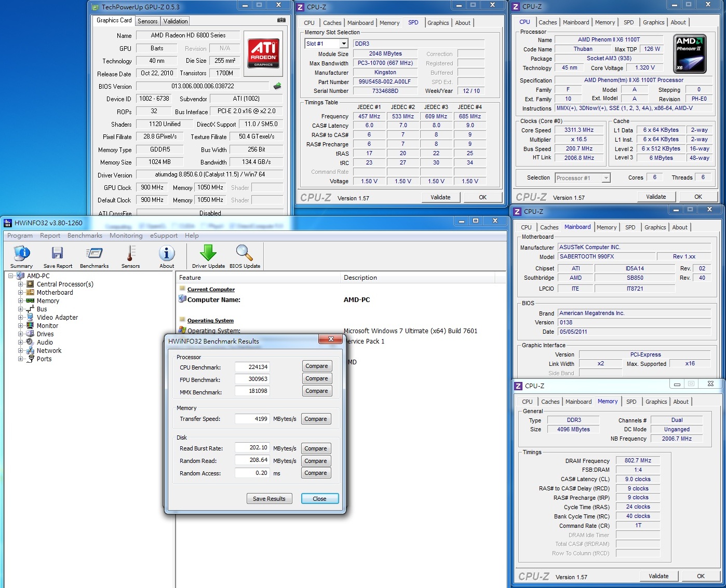Open the Slot #1 memory slot dropdown
The height and width of the screenshot is (588, 726).
[x=344, y=44]
